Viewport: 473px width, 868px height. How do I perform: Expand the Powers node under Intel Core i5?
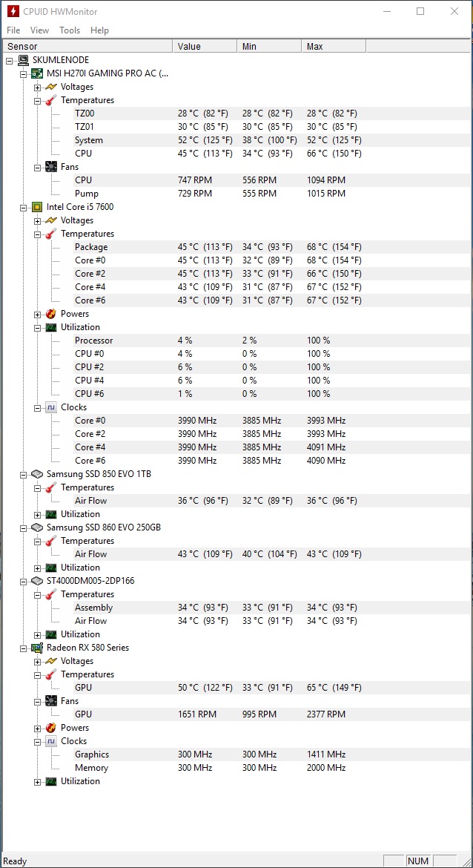[x=37, y=314]
